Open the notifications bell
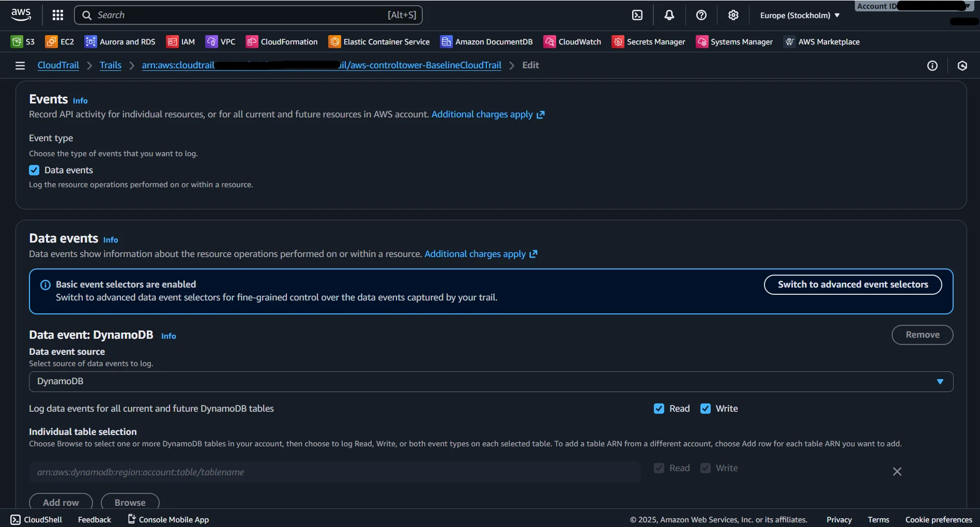This screenshot has height=527, width=980. click(669, 15)
